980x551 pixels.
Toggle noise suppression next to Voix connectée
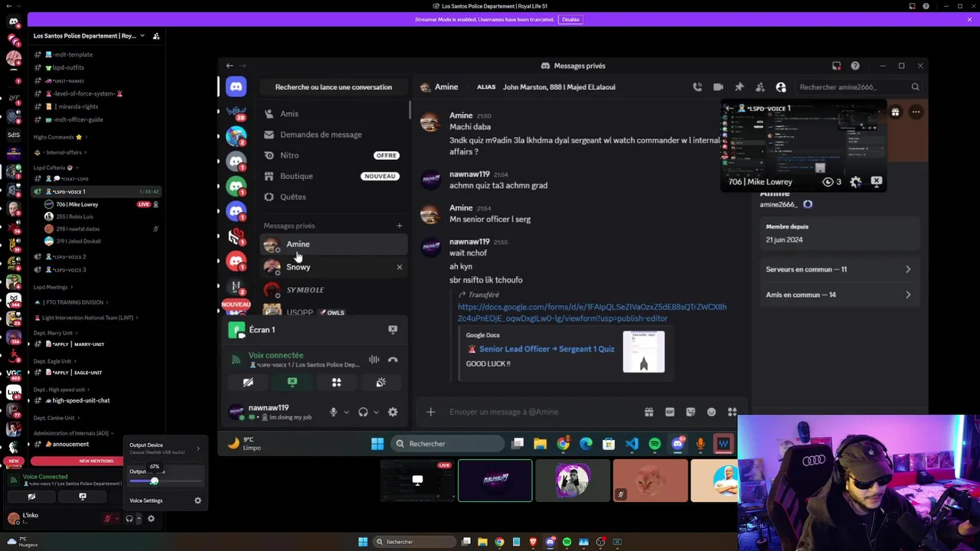(x=374, y=360)
